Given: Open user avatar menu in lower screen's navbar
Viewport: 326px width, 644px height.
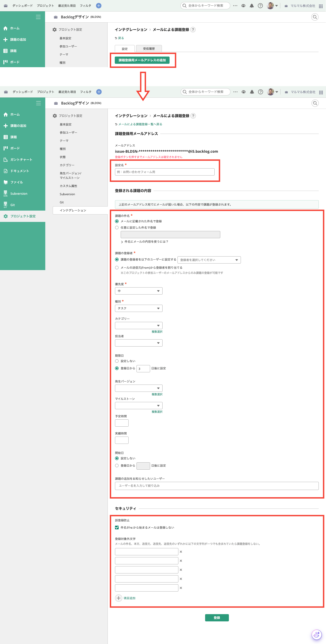Looking at the screenshot, I should 272,92.
